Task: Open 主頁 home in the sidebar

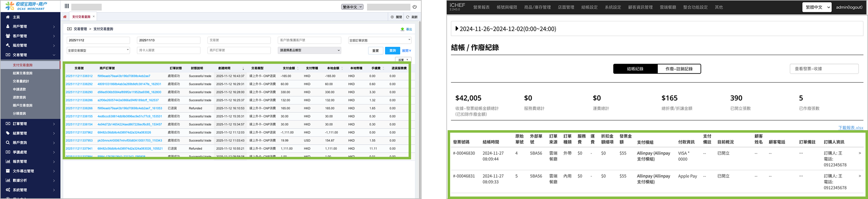Action: (16, 17)
